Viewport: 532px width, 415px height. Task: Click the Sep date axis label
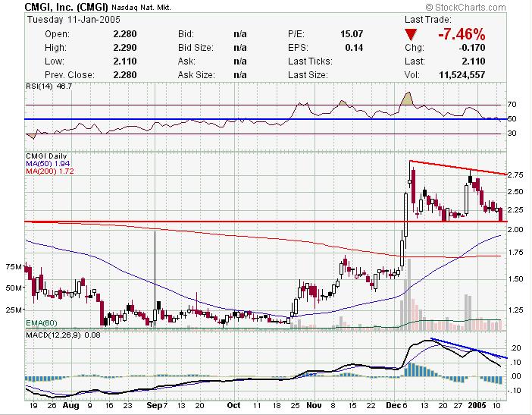pyautogui.click(x=154, y=405)
